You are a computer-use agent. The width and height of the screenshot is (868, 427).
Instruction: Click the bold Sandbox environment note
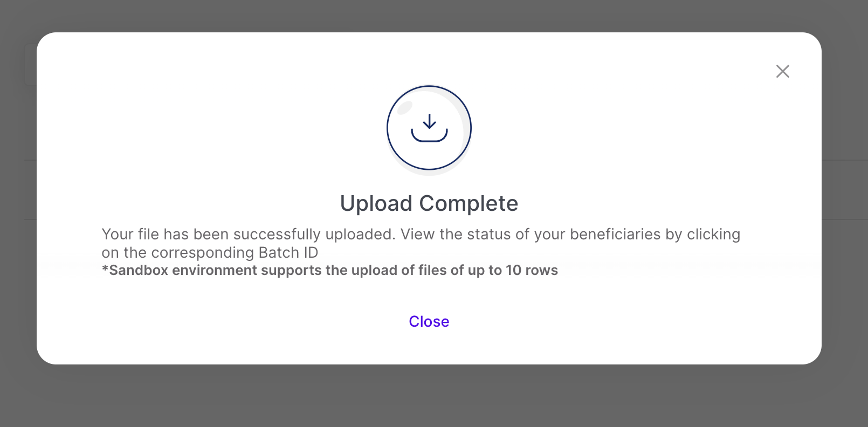pos(329,270)
